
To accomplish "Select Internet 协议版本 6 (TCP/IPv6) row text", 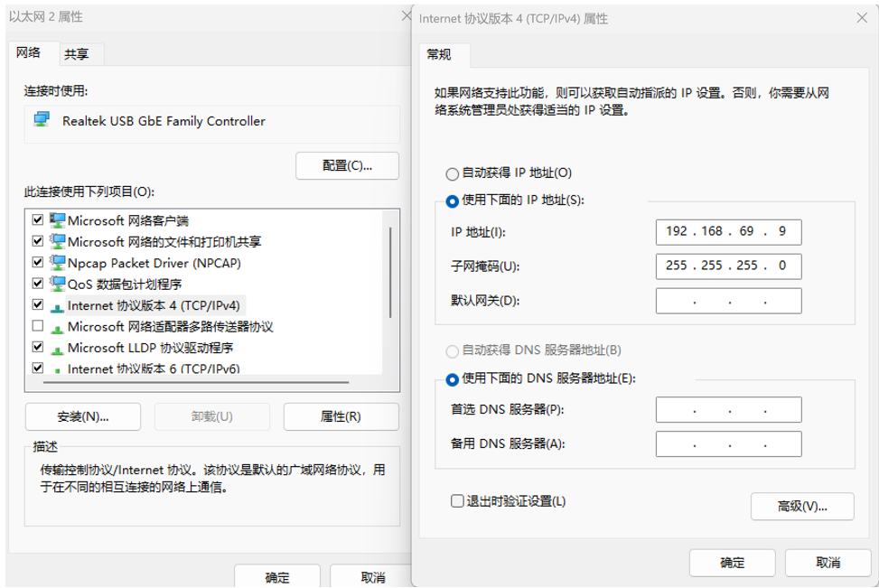I will (154, 369).
